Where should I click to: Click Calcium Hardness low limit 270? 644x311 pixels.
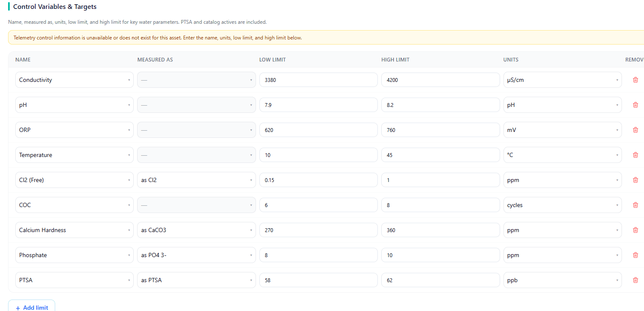click(x=318, y=230)
